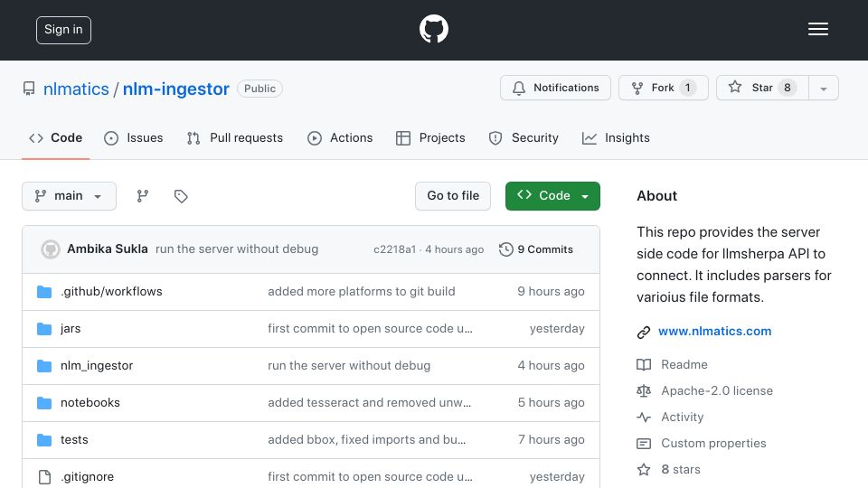Click the star icon beside 8 stars
Image resolution: width=868 pixels, height=488 pixels.
(x=643, y=470)
